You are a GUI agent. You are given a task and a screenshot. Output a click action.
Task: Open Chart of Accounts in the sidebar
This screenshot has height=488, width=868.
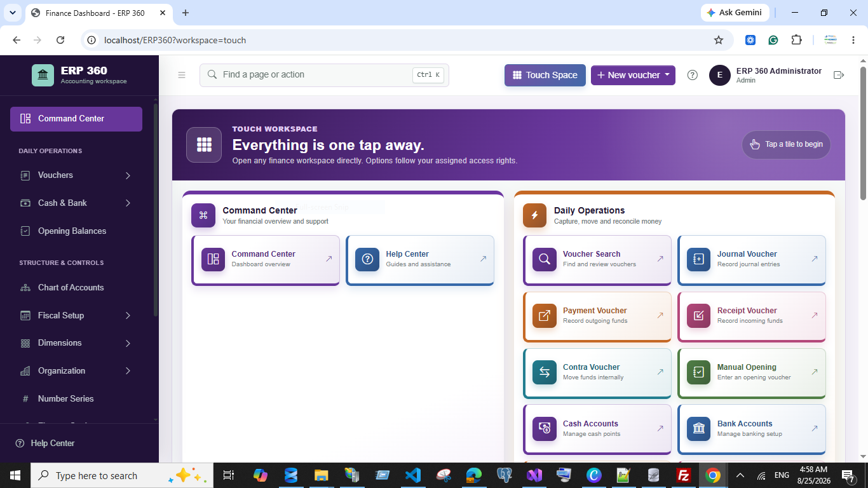(76, 288)
